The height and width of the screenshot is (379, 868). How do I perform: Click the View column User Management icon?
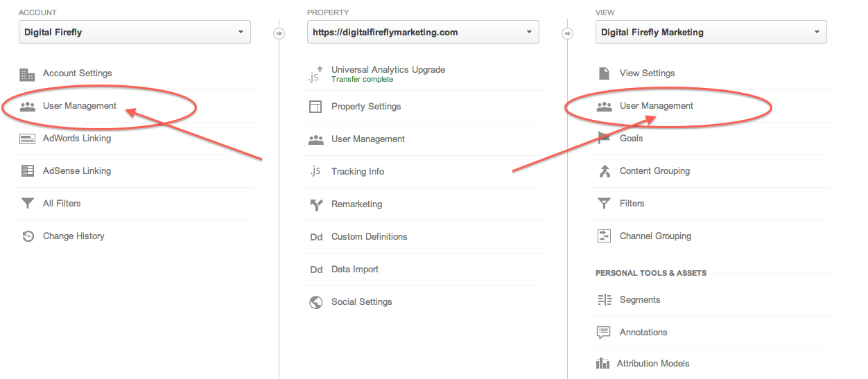pyautogui.click(x=604, y=107)
